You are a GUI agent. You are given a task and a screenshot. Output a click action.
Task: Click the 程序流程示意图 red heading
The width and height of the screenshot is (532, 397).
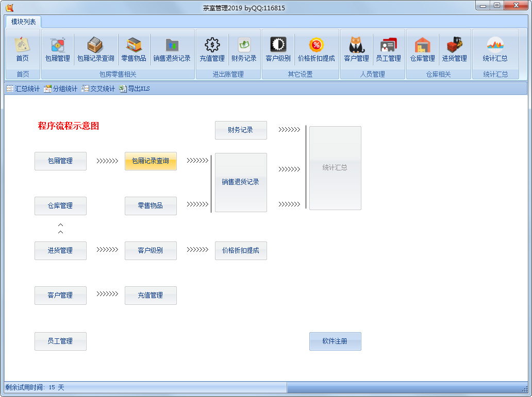(69, 126)
